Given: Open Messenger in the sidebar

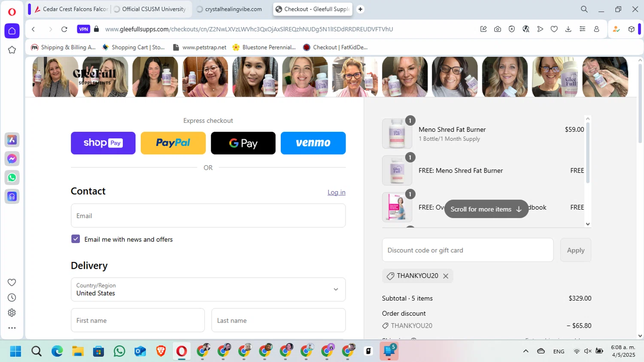Looking at the screenshot, I should [12, 158].
